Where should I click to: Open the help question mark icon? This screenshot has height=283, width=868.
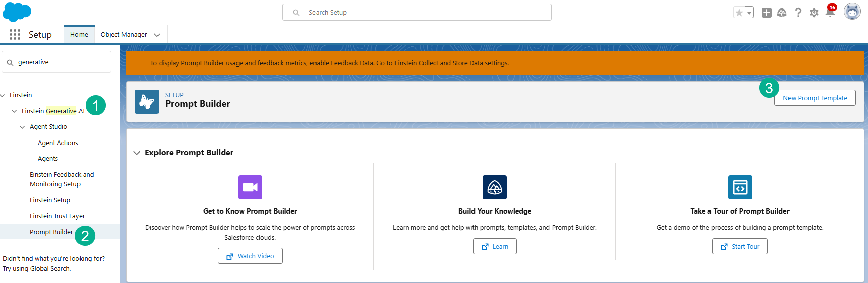point(798,13)
